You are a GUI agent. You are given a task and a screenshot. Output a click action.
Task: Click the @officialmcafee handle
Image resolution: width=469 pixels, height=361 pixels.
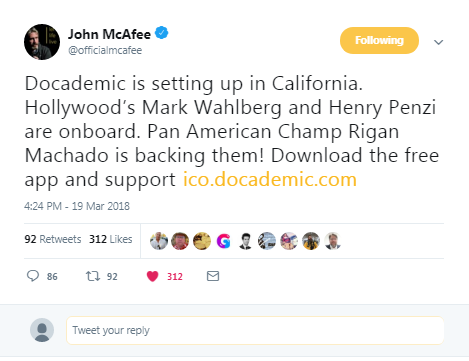click(x=105, y=50)
